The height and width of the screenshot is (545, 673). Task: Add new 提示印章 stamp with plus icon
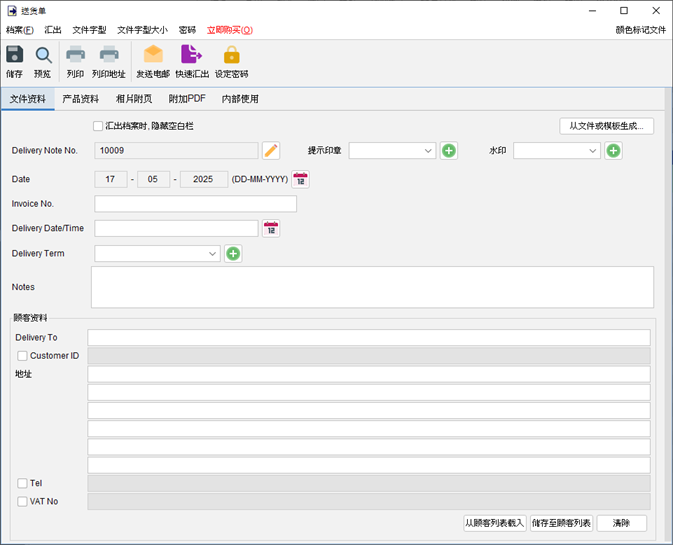[x=449, y=151]
